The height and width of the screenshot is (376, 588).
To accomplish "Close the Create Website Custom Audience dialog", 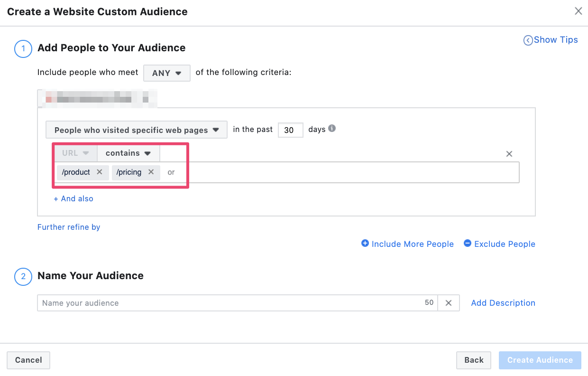I will pyautogui.click(x=578, y=11).
